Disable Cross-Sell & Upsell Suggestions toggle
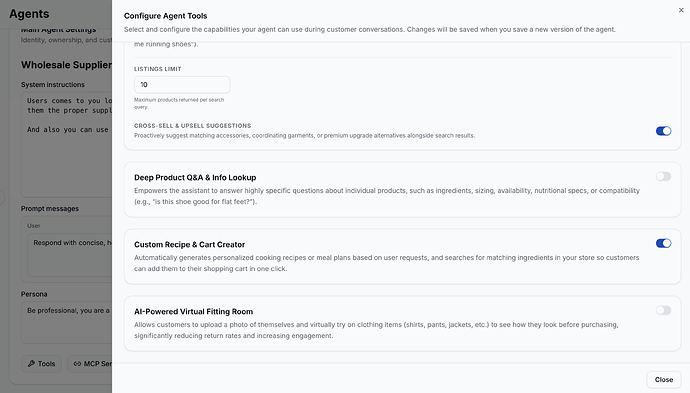Viewport: 690px width, 393px height. pos(663,131)
